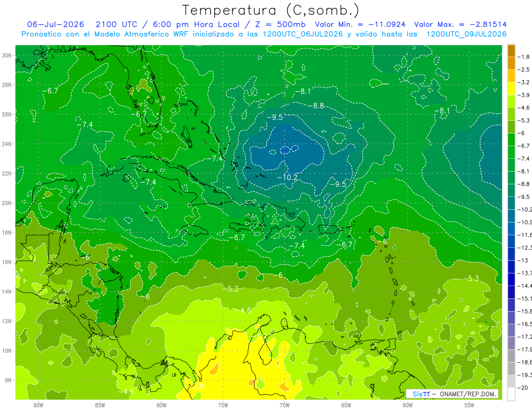Screen dimensions: 532x411
Task: Pick the gray swatch between -18.6 and -19.3
Action: [x=511, y=368]
